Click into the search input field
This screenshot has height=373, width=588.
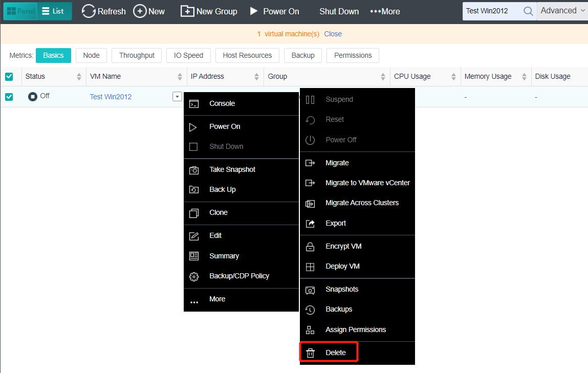pyautogui.click(x=491, y=11)
